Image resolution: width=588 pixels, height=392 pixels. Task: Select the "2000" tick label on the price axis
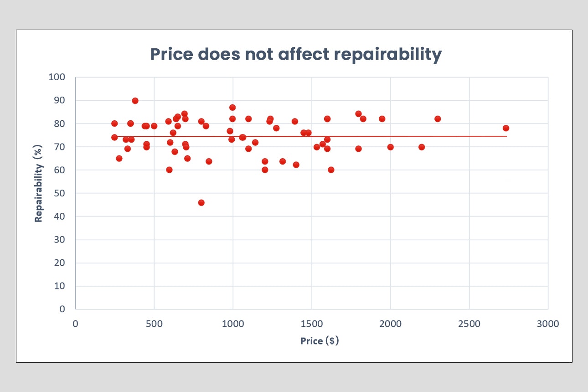390,324
